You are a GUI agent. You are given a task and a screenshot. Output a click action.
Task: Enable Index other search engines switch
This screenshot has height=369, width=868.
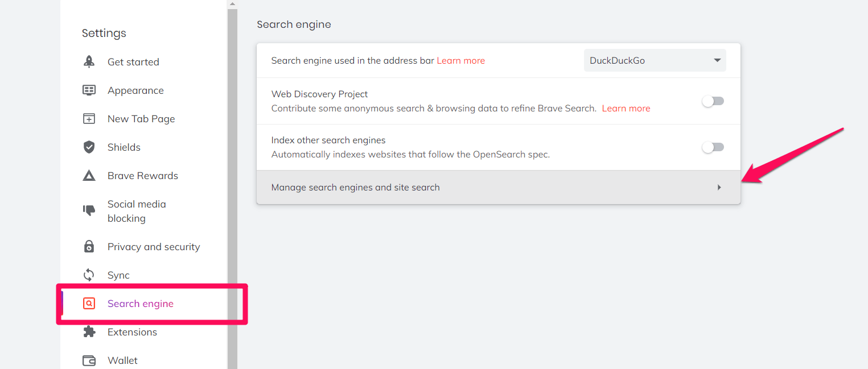pos(713,147)
